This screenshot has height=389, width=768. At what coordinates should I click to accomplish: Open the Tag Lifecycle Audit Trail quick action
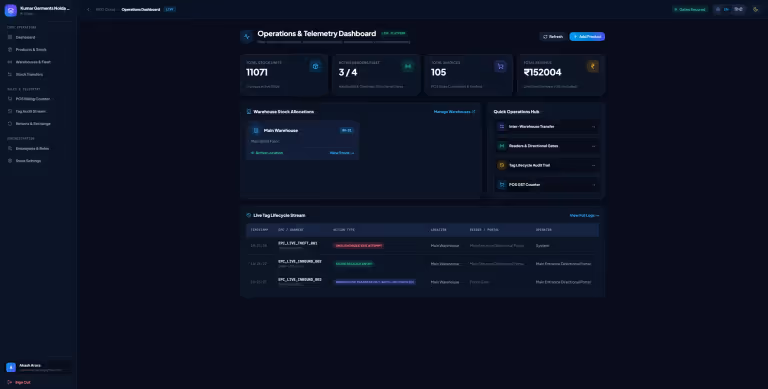click(547, 165)
